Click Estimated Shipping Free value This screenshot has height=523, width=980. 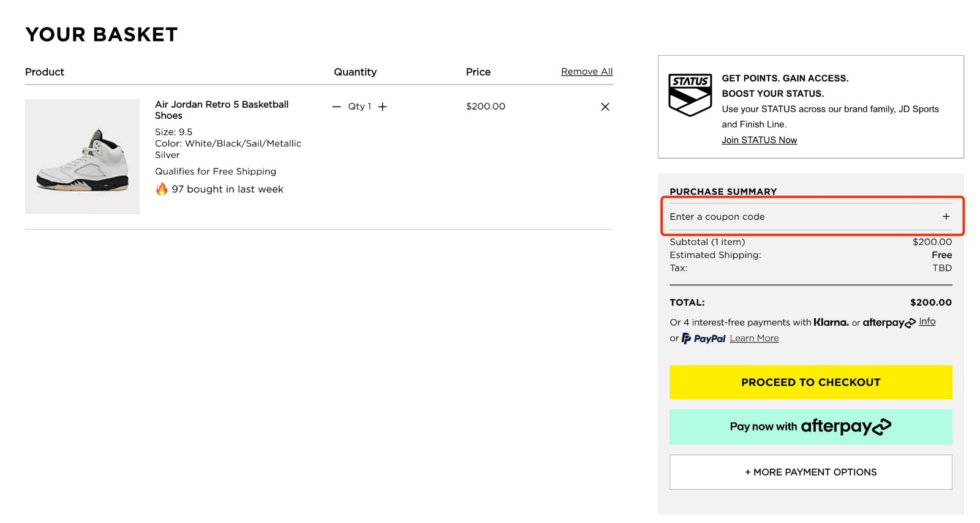point(941,255)
